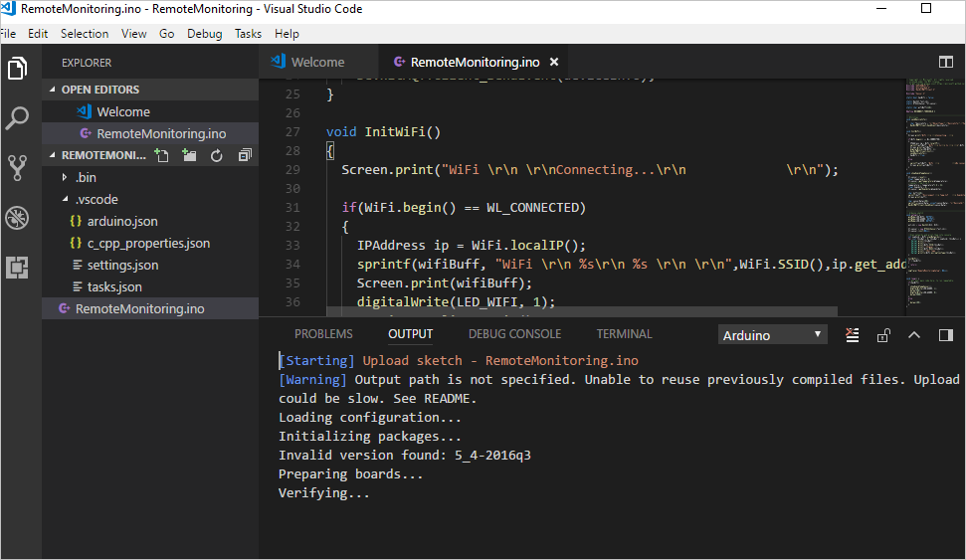Clear the output panel log

coord(852,335)
